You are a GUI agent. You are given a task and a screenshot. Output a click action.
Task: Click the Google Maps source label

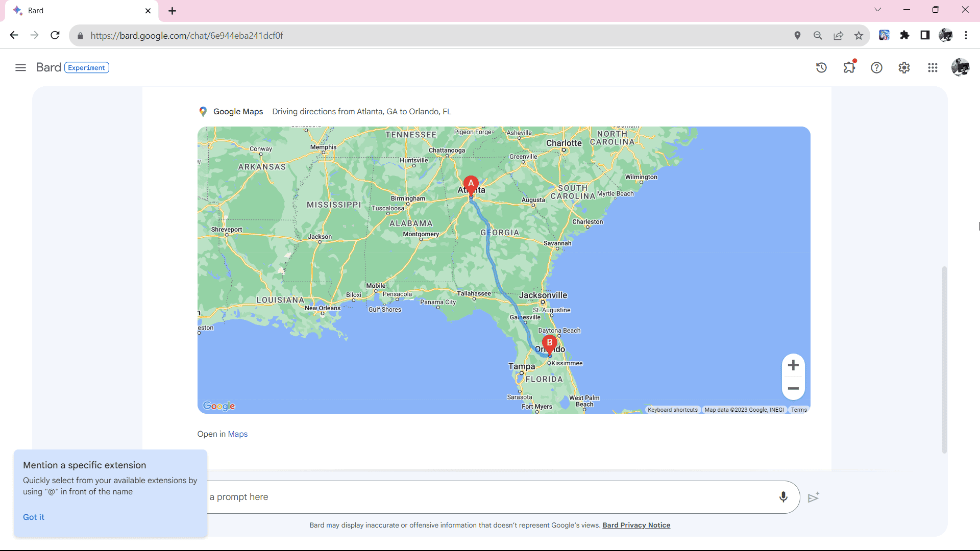pos(238,112)
